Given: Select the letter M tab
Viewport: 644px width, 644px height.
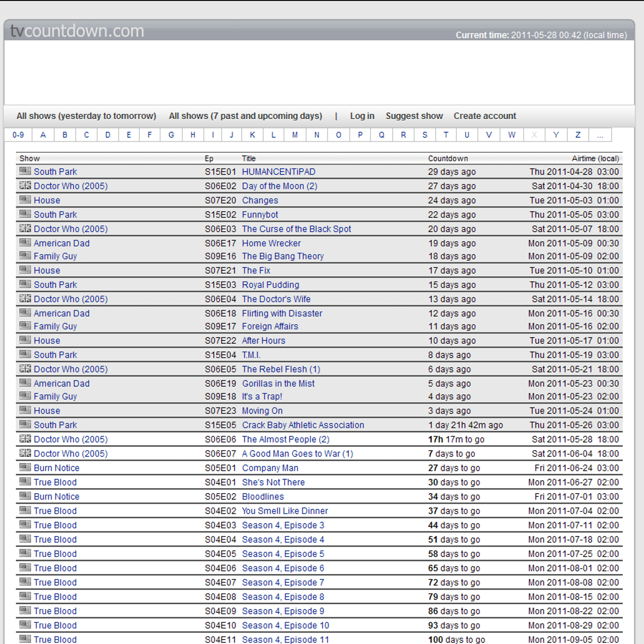Looking at the screenshot, I should pyautogui.click(x=295, y=135).
